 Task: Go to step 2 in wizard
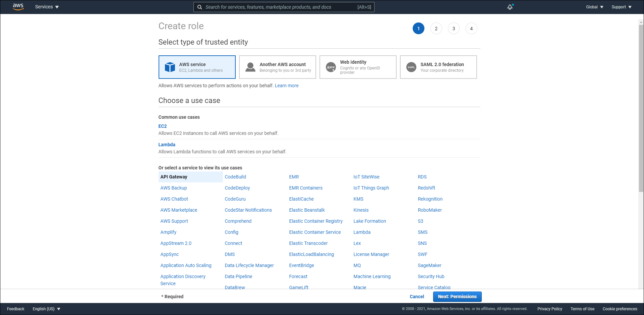coord(436,29)
